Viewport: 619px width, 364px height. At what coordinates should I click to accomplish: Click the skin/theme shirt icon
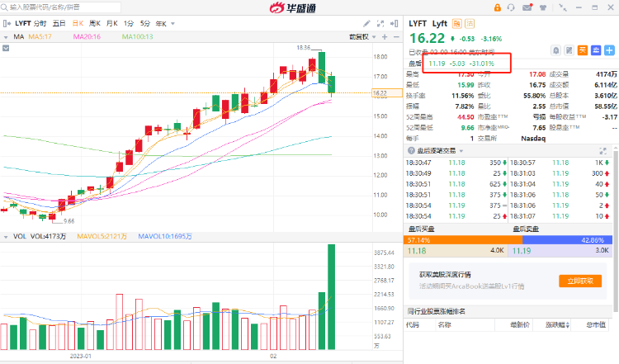543,7
